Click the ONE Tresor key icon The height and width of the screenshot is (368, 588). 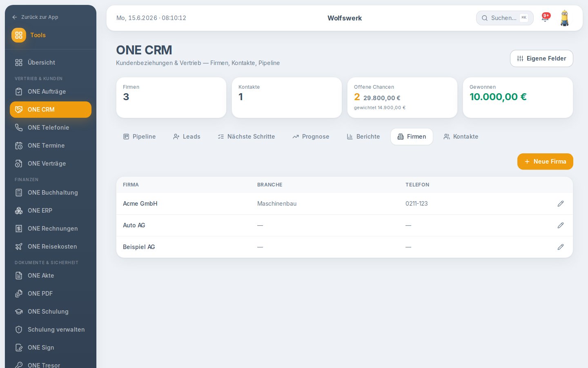[x=19, y=365]
